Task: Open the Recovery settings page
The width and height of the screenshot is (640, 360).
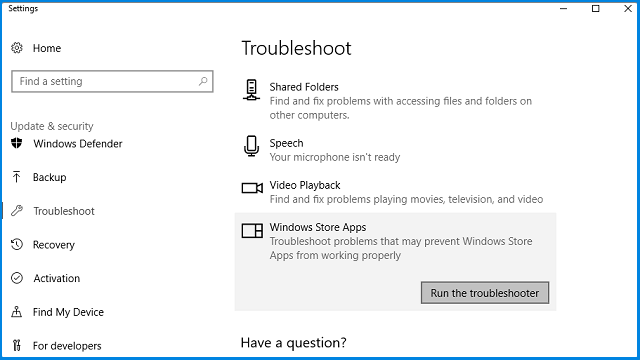Action: click(x=53, y=244)
